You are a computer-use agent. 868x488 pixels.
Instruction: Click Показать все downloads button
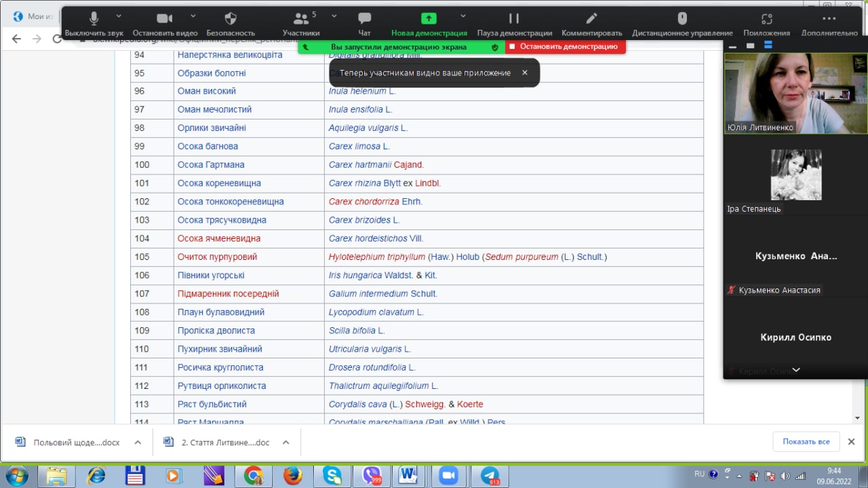[806, 441]
